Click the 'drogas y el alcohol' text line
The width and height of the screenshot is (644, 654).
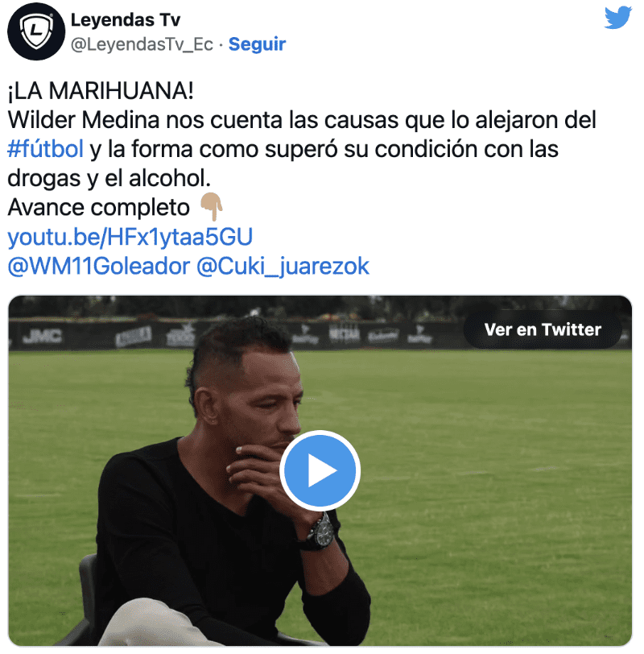coord(109,178)
